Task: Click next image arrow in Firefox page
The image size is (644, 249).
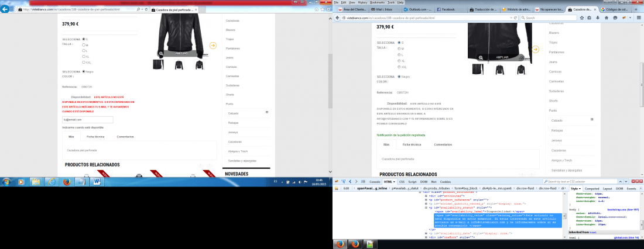Action: click(x=535, y=49)
